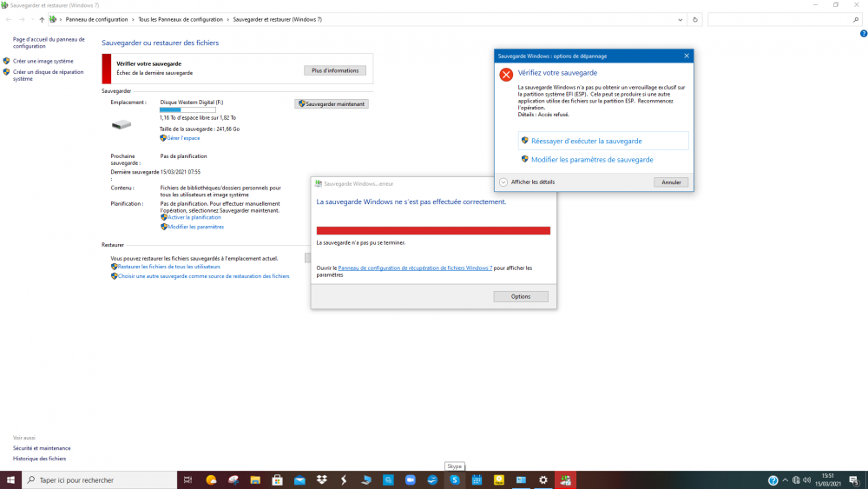Switch to the red backup taskbar icon
This screenshot has width=868, height=489.
[565, 480]
